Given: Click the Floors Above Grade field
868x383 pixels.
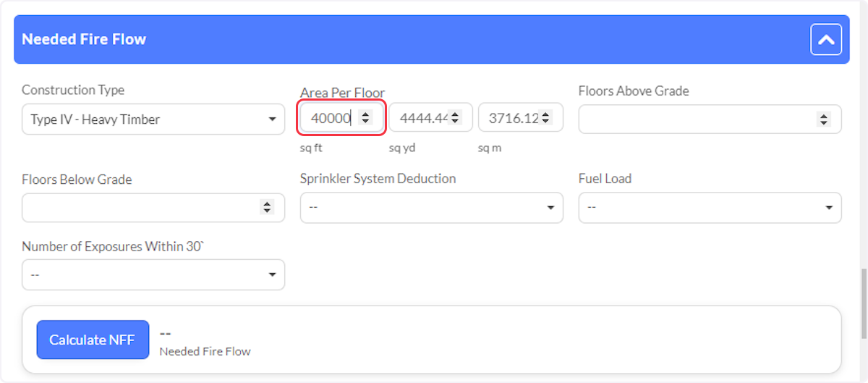Looking at the screenshot, I should tap(710, 119).
